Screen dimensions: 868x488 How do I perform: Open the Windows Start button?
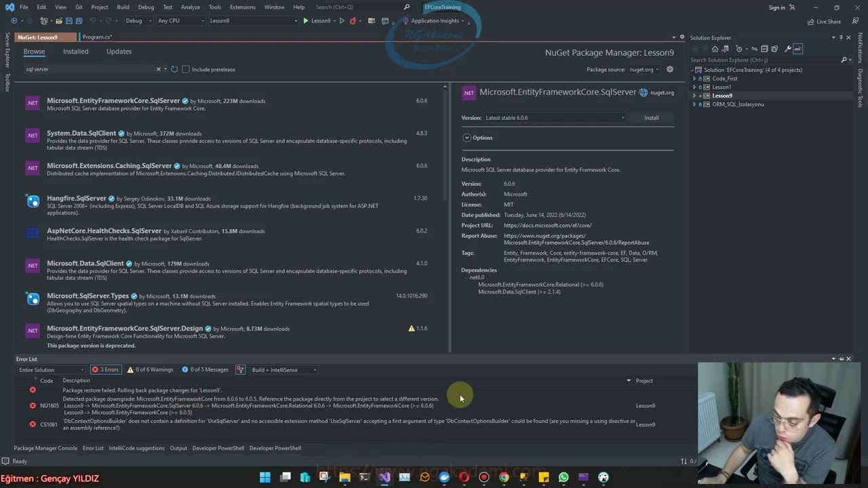(x=265, y=477)
